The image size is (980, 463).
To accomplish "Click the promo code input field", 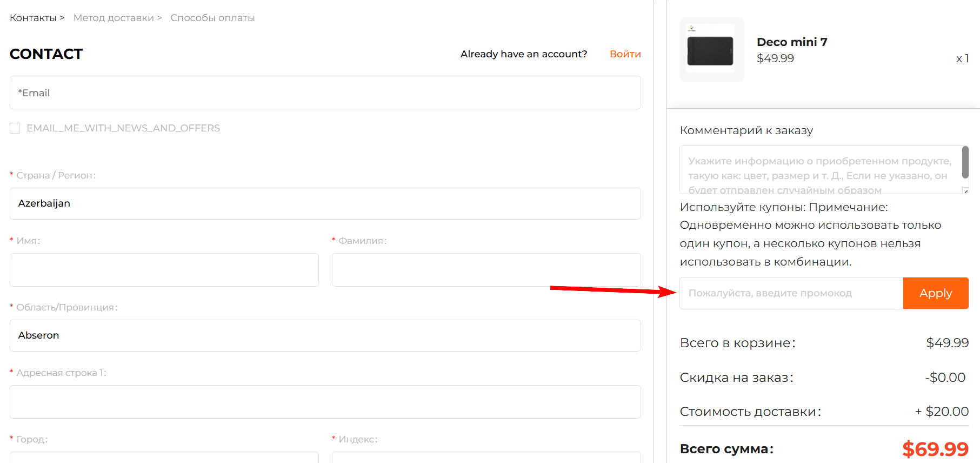I will 791,293.
